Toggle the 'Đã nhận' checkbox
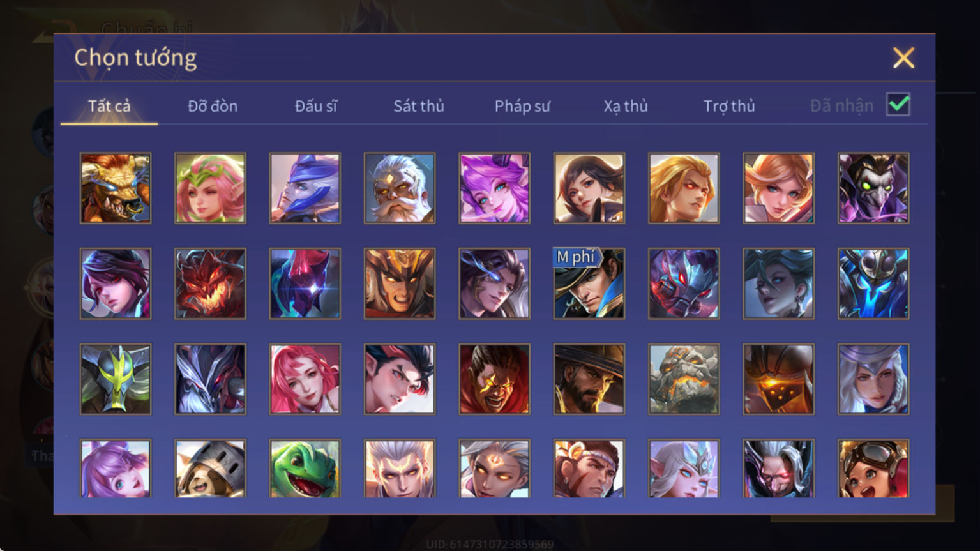This screenshot has height=551, width=980. (898, 104)
